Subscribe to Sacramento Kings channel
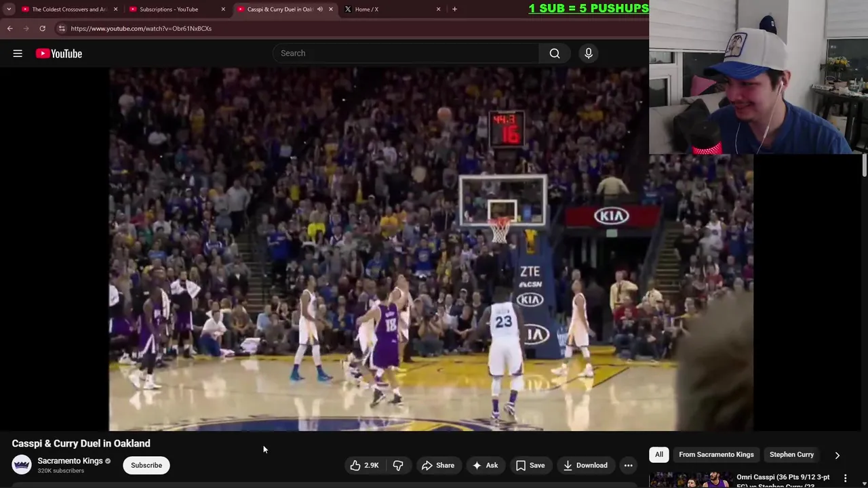Image resolution: width=868 pixels, height=488 pixels. point(146,466)
